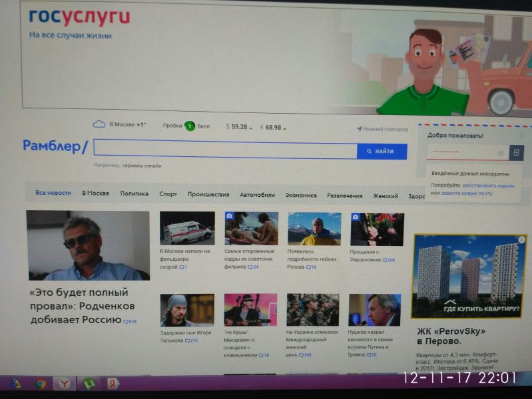Click the login submit arrow button
Viewport: 532px width, 399px height.
pos(516,152)
